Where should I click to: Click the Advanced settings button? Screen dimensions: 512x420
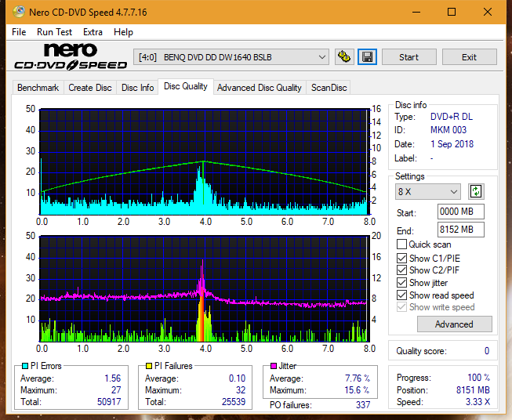454,324
